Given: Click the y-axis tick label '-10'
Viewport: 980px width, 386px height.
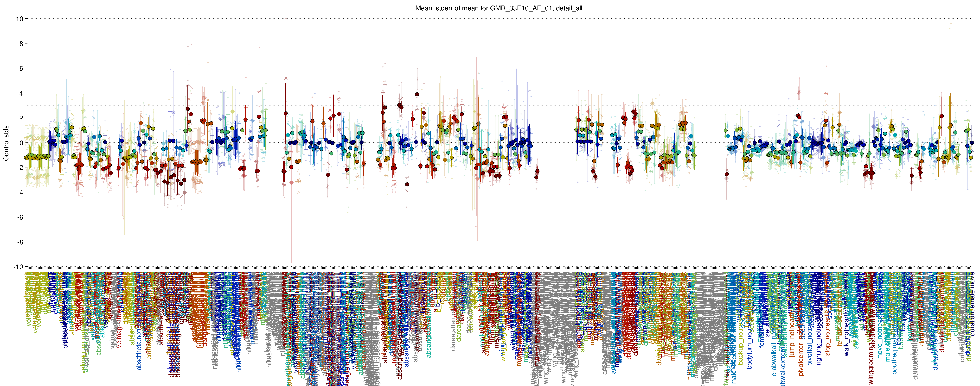Looking at the screenshot, I should point(18,267).
